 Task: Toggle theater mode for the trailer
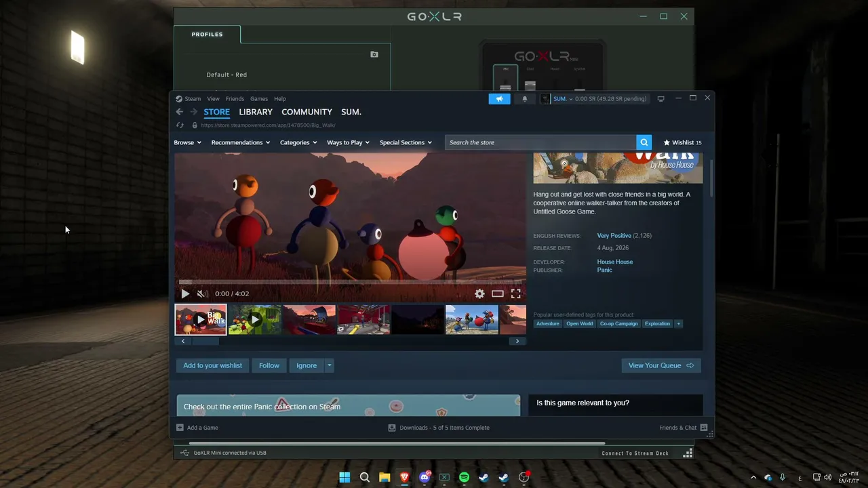coord(498,293)
